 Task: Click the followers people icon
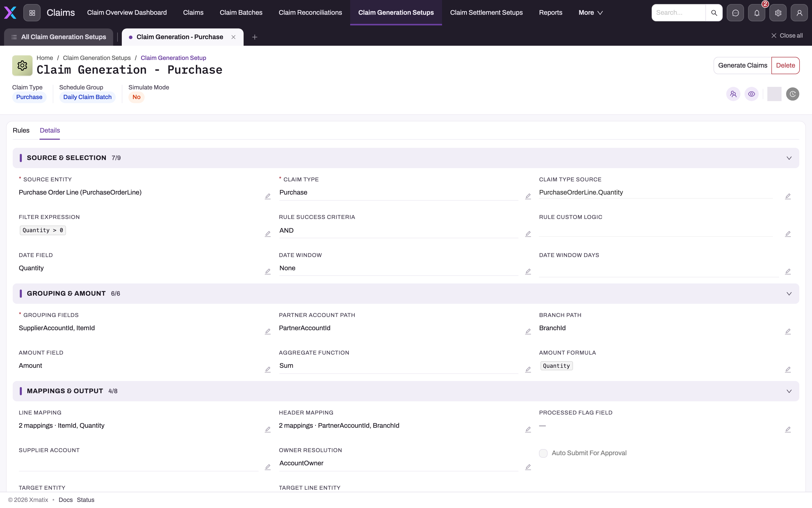733,94
